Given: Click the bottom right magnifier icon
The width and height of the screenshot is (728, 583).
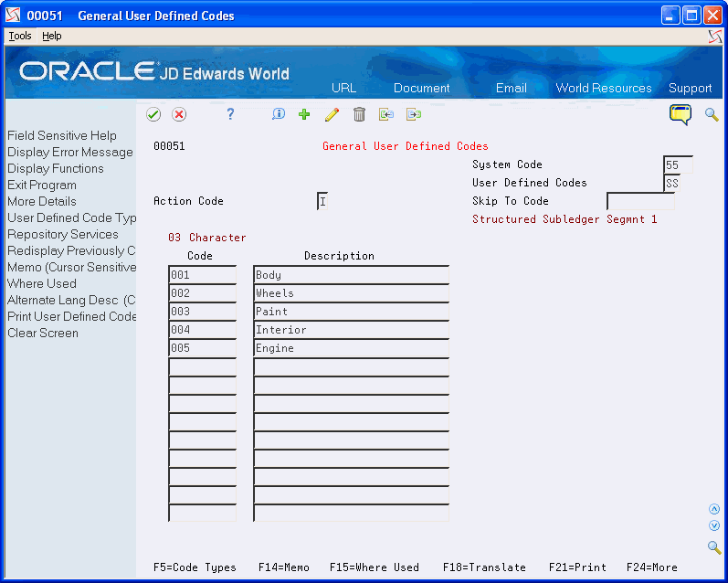Looking at the screenshot, I should click(x=714, y=547).
